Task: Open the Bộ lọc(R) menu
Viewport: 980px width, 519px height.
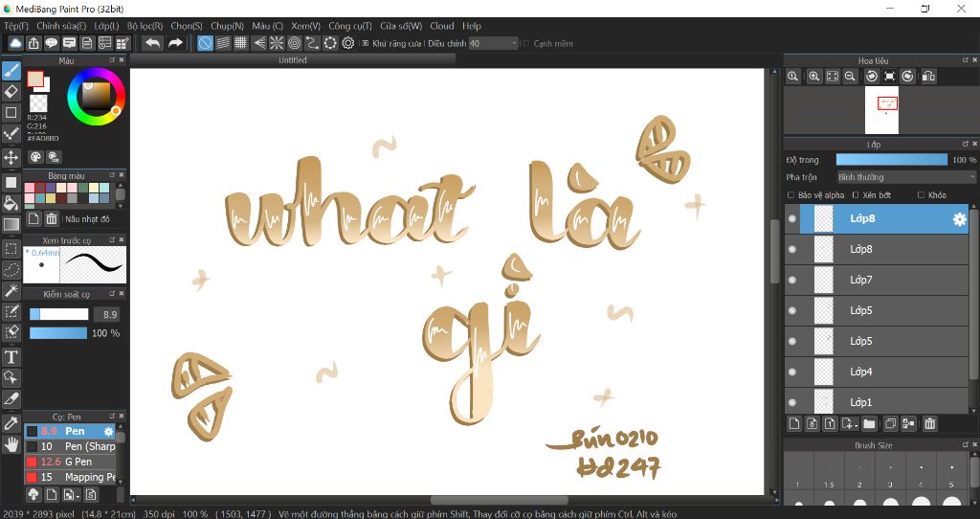Action: [x=145, y=26]
